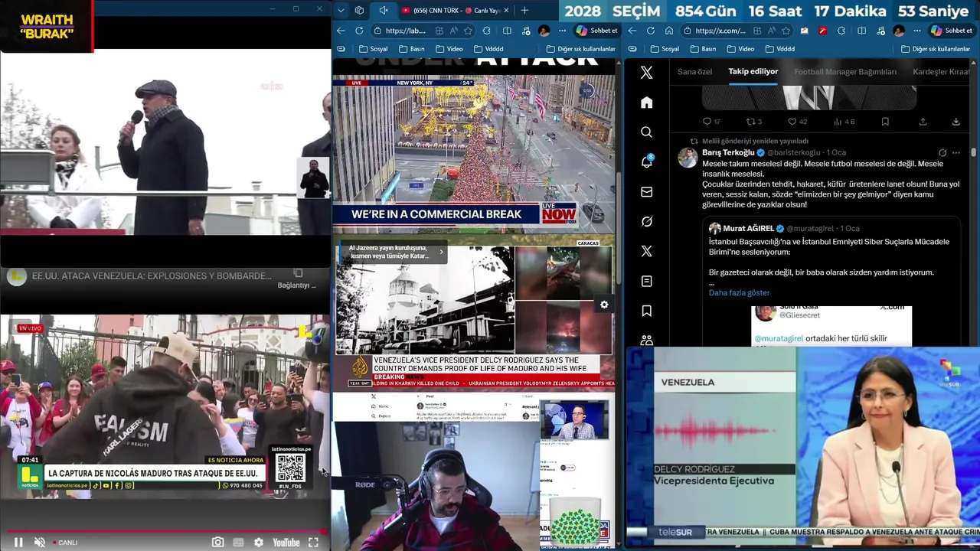Open Bookmarks icon in X sidebar
The height and width of the screenshot is (551, 980).
coord(646,311)
